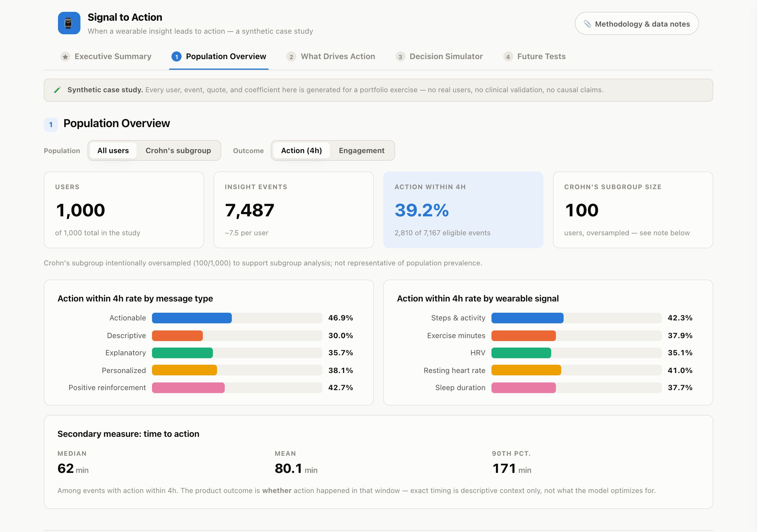Open the What Drives Action tab
757x532 pixels.
(x=331, y=57)
